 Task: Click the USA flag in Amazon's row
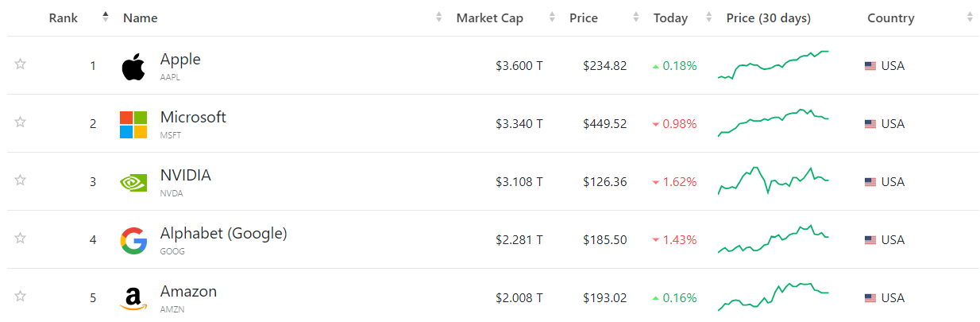click(870, 298)
